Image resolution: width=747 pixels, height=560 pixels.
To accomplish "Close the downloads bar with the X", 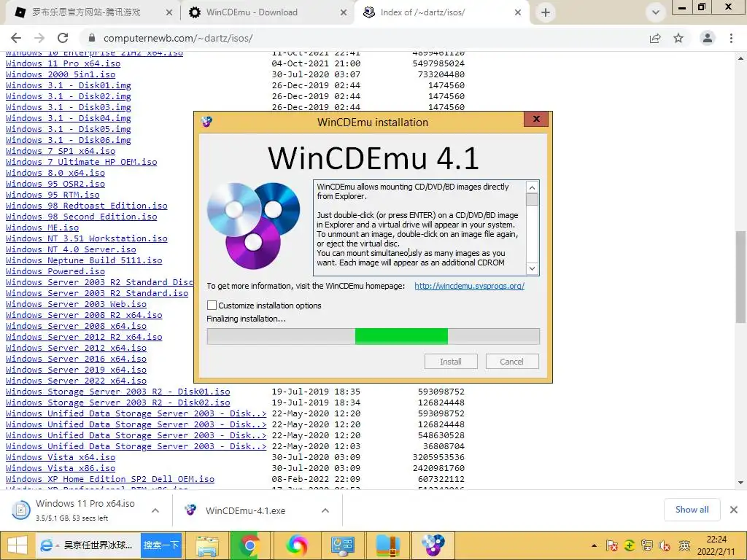I will (x=734, y=510).
